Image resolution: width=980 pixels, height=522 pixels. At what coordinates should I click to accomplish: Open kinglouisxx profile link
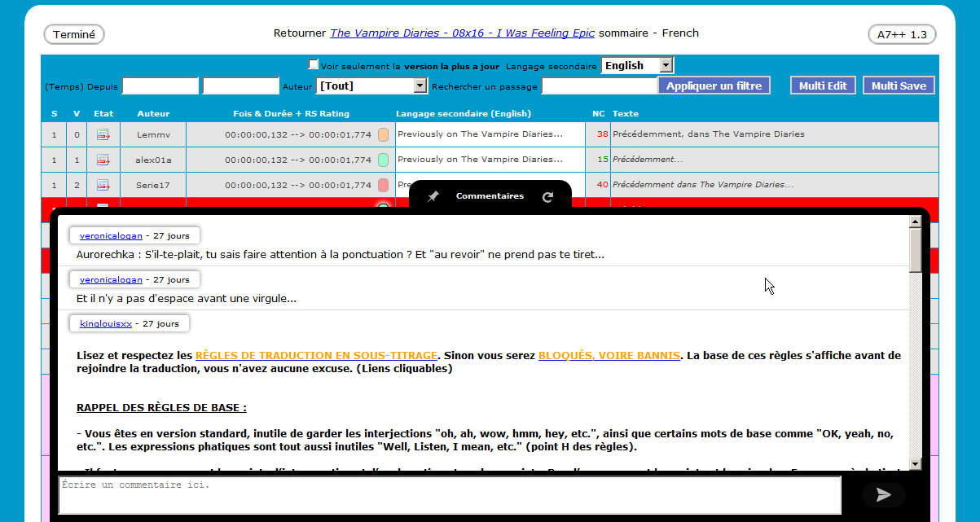click(106, 323)
